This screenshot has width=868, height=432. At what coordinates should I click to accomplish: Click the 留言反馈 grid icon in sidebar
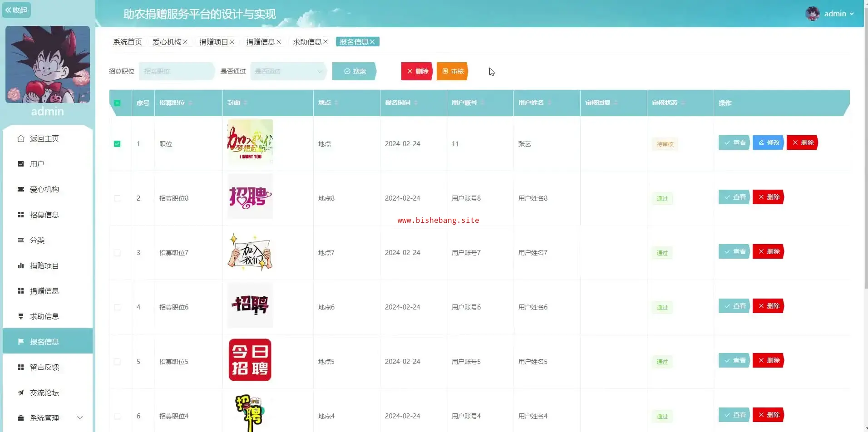[x=21, y=367]
